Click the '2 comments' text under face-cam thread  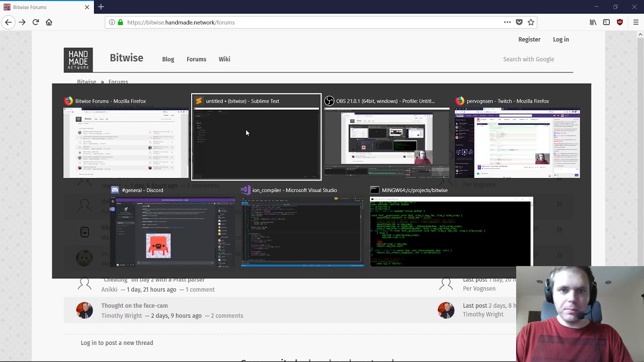click(227, 316)
